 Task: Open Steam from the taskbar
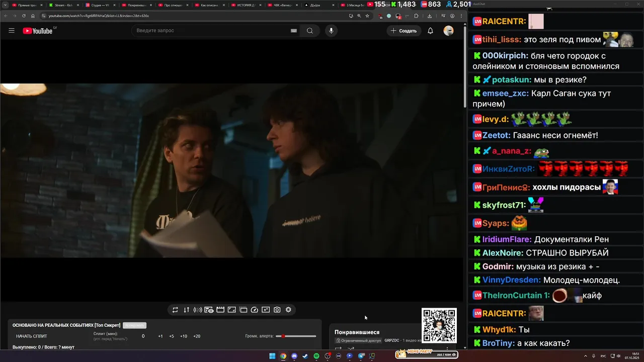tap(305, 356)
